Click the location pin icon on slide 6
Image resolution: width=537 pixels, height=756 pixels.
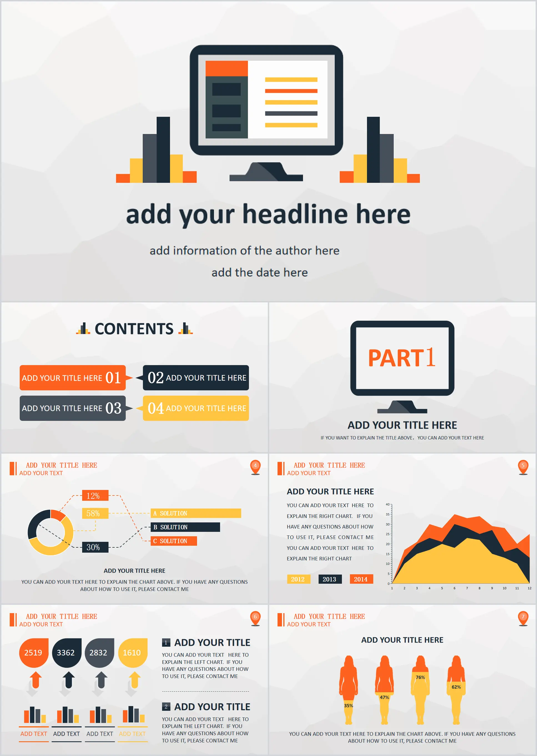point(256,616)
